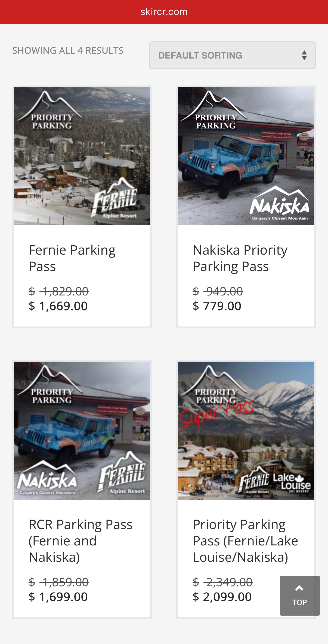
Task: Click the up chevron icon above TOP
Action: tap(299, 588)
